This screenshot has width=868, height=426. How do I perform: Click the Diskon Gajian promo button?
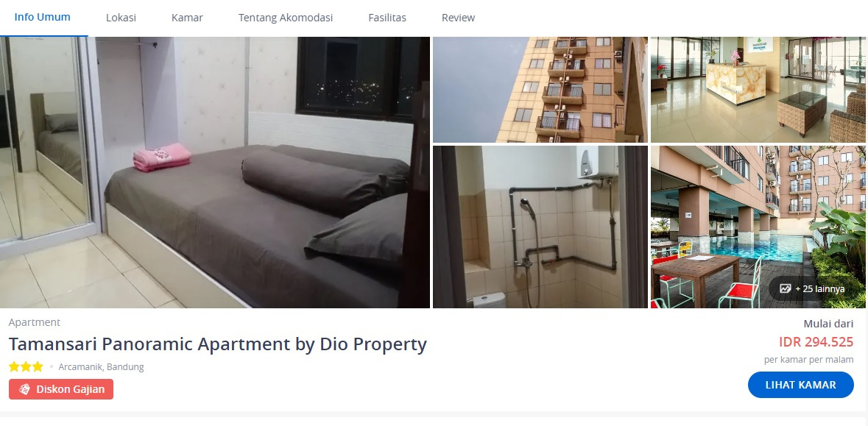(x=61, y=389)
